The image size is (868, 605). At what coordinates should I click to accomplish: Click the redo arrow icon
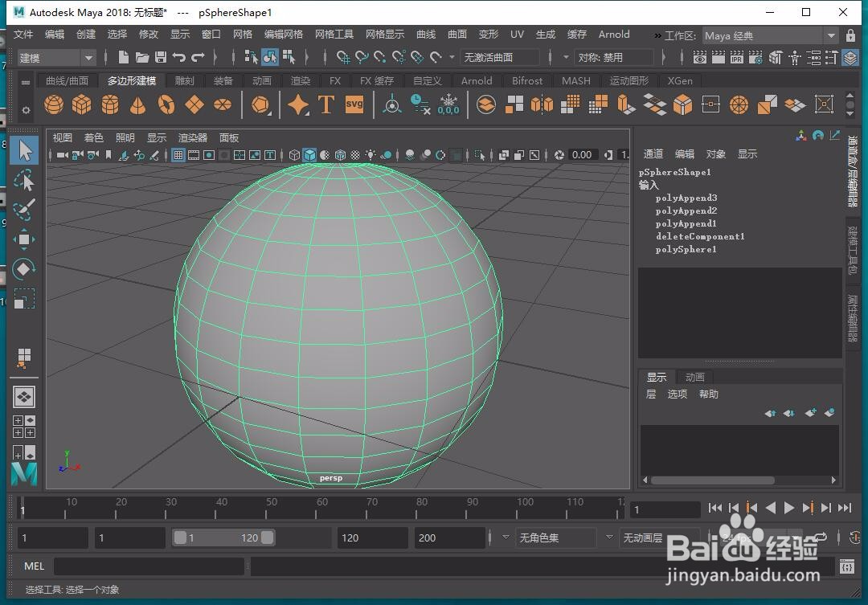[x=198, y=57]
